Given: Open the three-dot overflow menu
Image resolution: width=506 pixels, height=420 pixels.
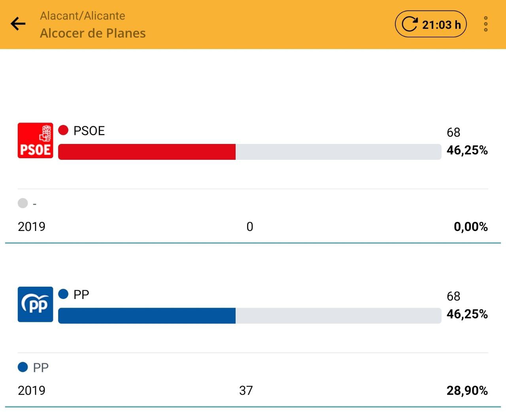Looking at the screenshot, I should [485, 25].
